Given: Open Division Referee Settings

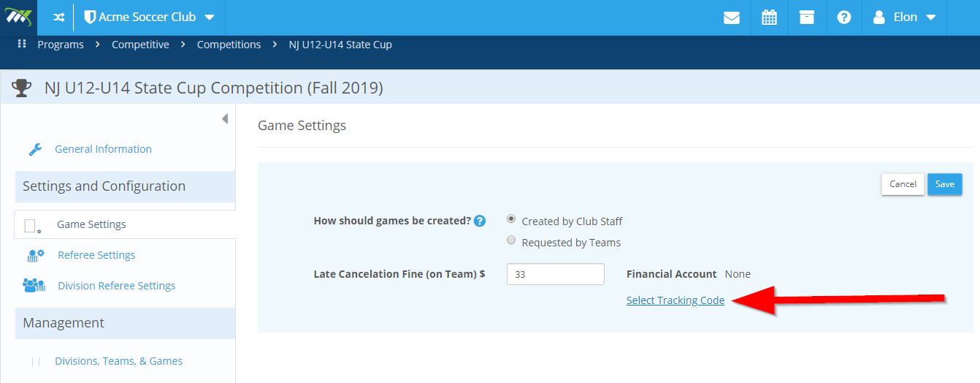Looking at the screenshot, I should (x=117, y=286).
